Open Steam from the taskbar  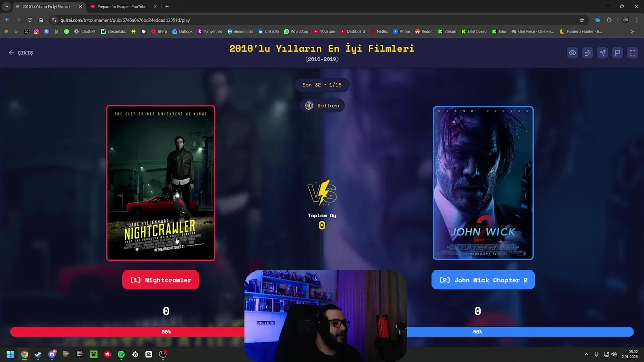[38, 354]
